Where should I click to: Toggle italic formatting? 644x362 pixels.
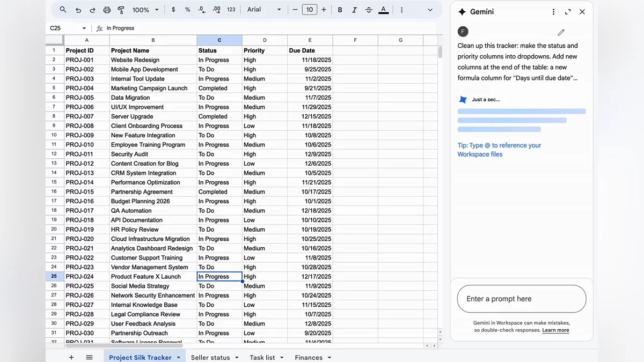coord(354,10)
